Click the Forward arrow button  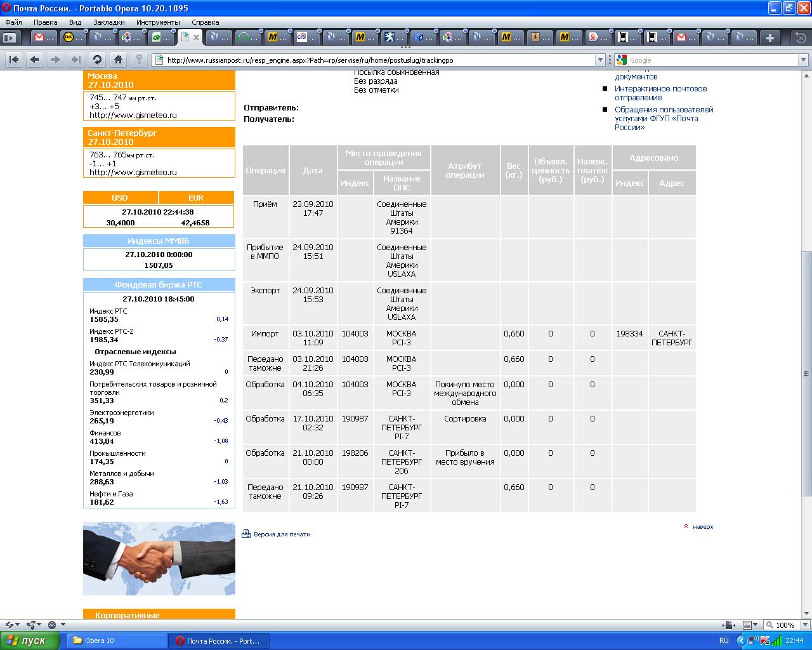(56, 60)
